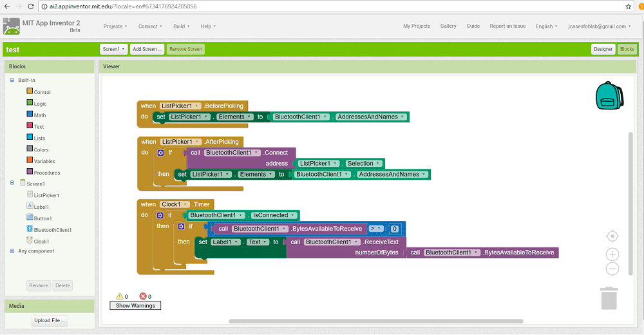Reload the page
This screenshot has width=644, height=335.
31,6
